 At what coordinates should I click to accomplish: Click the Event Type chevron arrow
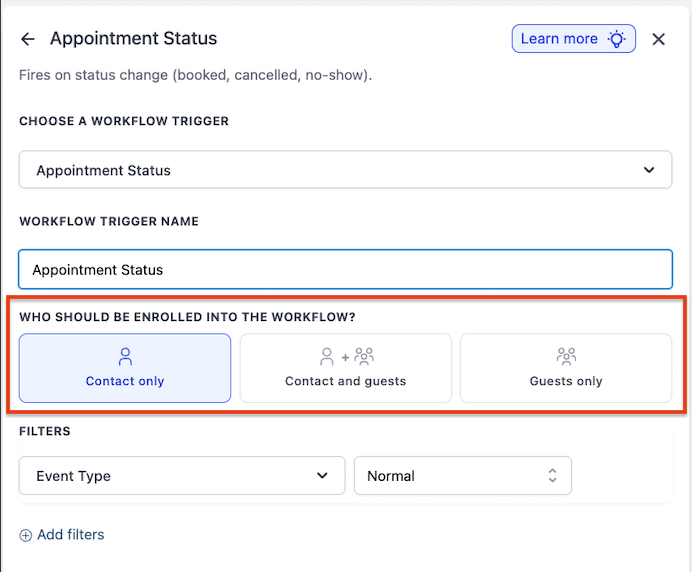[x=322, y=476]
